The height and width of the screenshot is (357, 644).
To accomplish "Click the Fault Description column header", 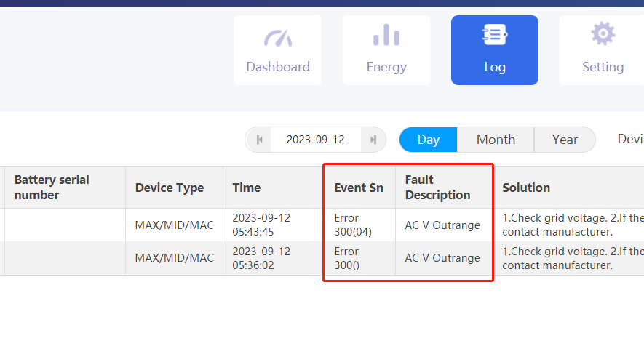I will tap(438, 187).
